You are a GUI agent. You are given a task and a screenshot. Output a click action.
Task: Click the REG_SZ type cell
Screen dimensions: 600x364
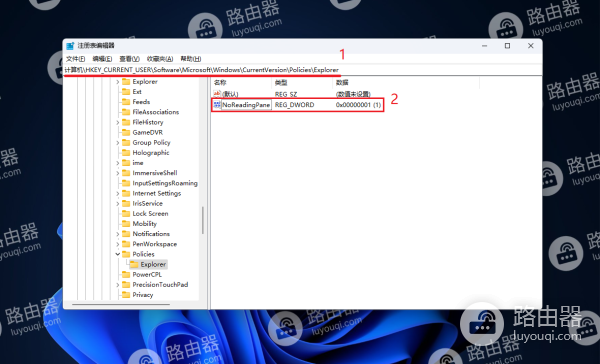click(286, 94)
